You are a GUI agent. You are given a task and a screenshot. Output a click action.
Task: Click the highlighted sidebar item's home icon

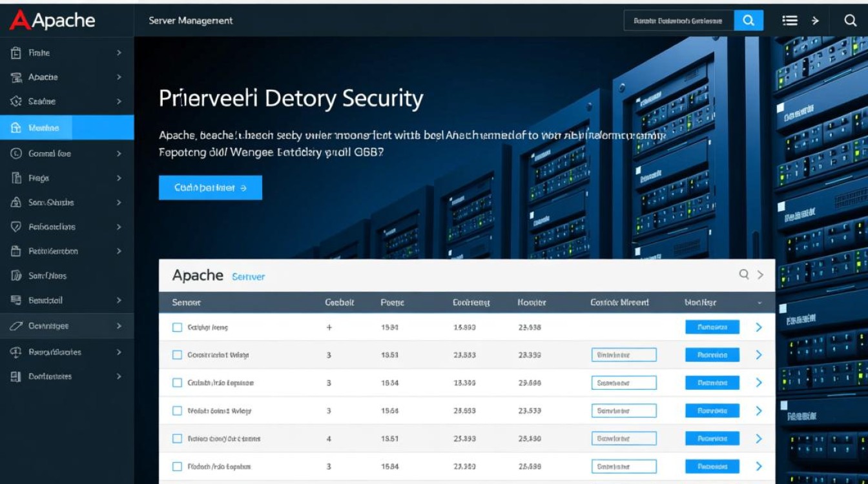[x=16, y=128]
